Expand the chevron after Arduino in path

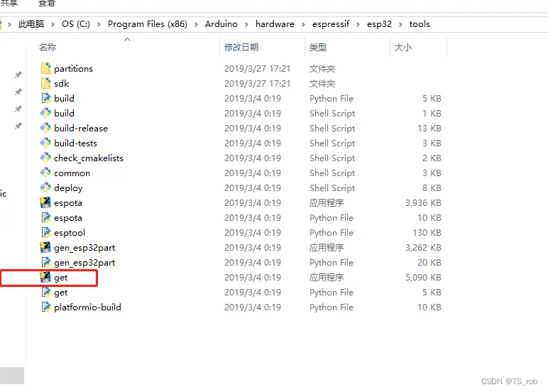246,24
